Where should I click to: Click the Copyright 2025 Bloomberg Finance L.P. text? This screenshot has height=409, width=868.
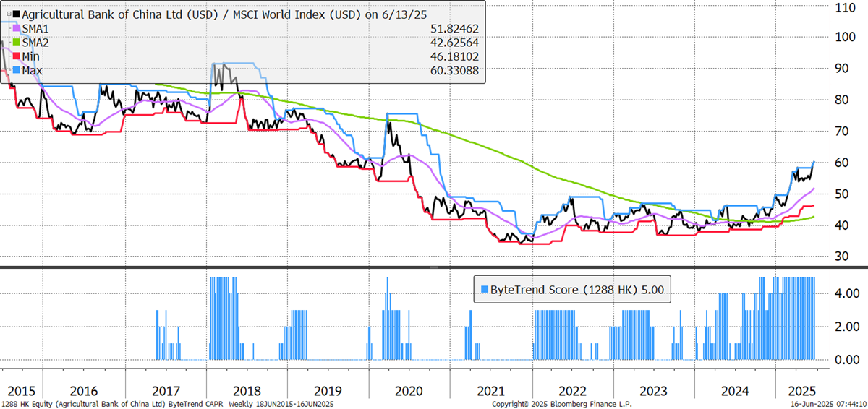[x=561, y=404]
